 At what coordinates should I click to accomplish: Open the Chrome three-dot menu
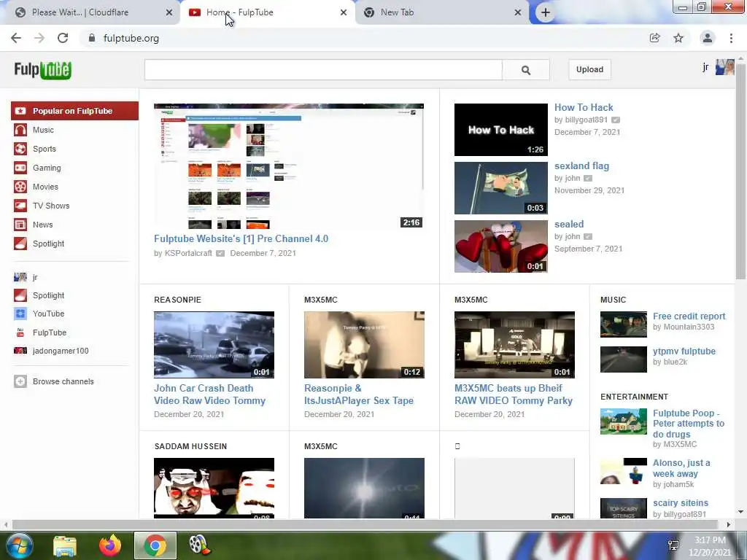tap(731, 38)
